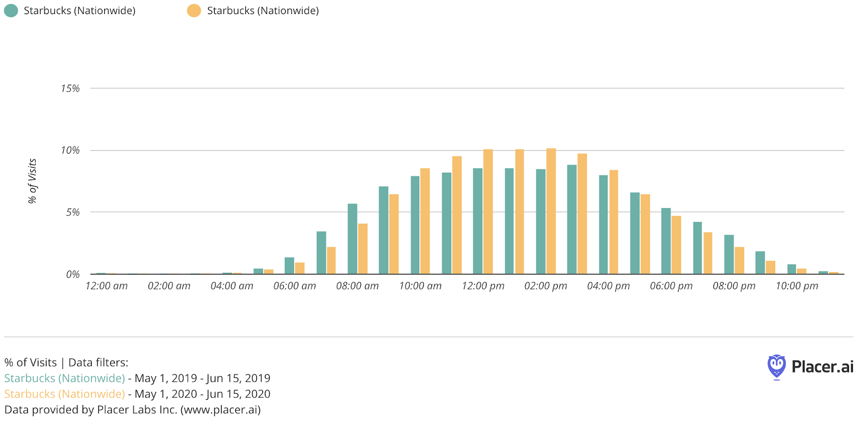Viewport: 868px width, 423px height.
Task: Click the May 1, 2019 - Jun 15, 2019 date range
Action: (202, 378)
